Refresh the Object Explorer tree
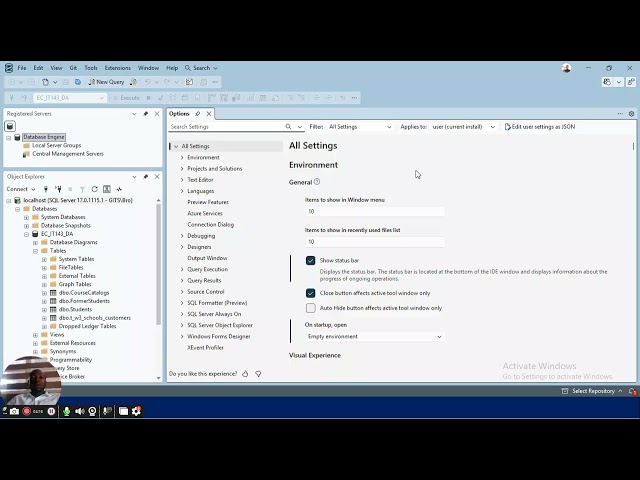Screen dimensions: 640x480 (x=95, y=189)
